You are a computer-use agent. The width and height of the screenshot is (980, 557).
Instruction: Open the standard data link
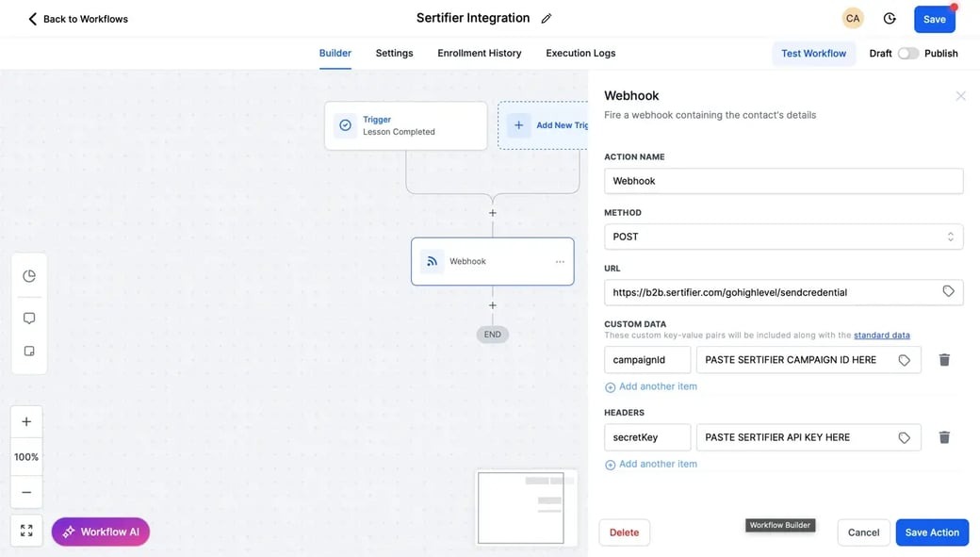click(881, 336)
